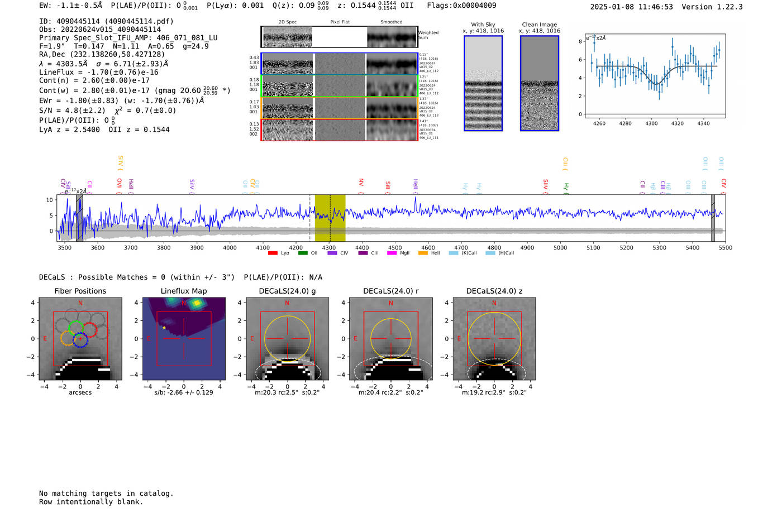Open the With Sky image thumbnail
Viewport: 782px width, 532px height.
coord(483,83)
